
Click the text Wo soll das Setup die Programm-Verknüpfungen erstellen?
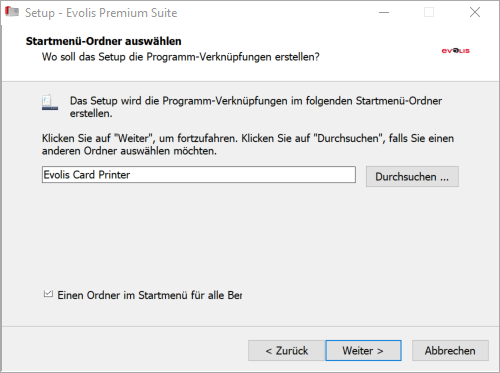pyautogui.click(x=181, y=57)
